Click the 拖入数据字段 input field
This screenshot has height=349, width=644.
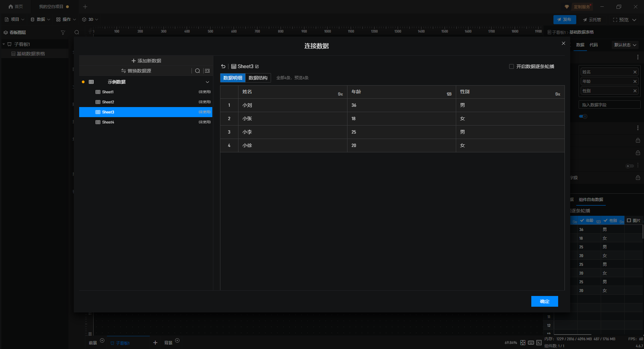[609, 105]
